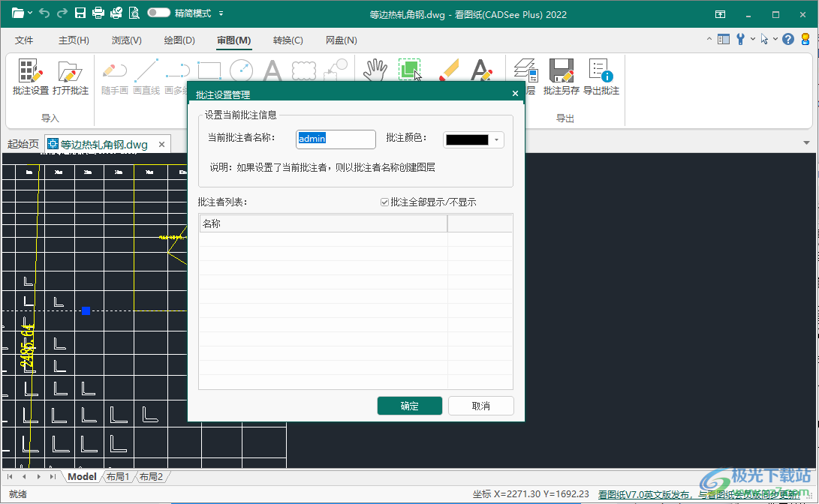The width and height of the screenshot is (819, 504).
Task: Expand the open folder dropdown arrow
Action: (30, 13)
